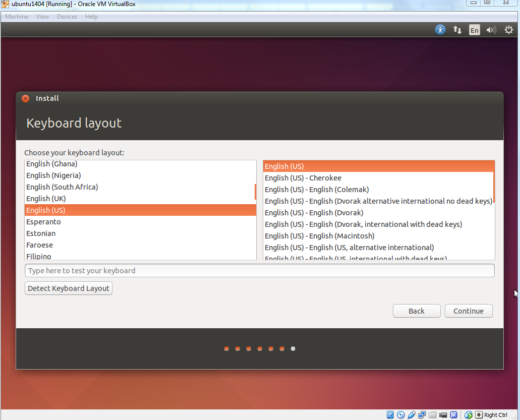Select Dvorak, international with dead keys variant
The height and width of the screenshot is (420, 520).
[378, 224]
